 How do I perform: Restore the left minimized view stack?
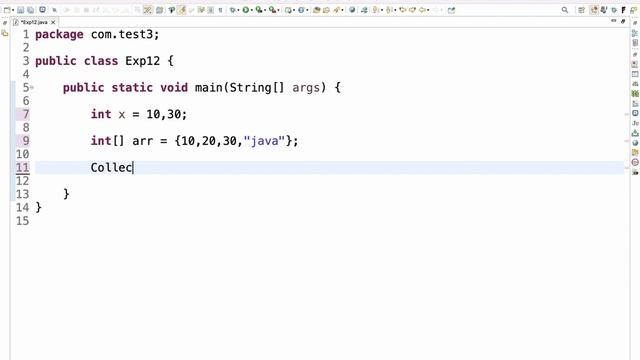pyautogui.click(x=5, y=23)
